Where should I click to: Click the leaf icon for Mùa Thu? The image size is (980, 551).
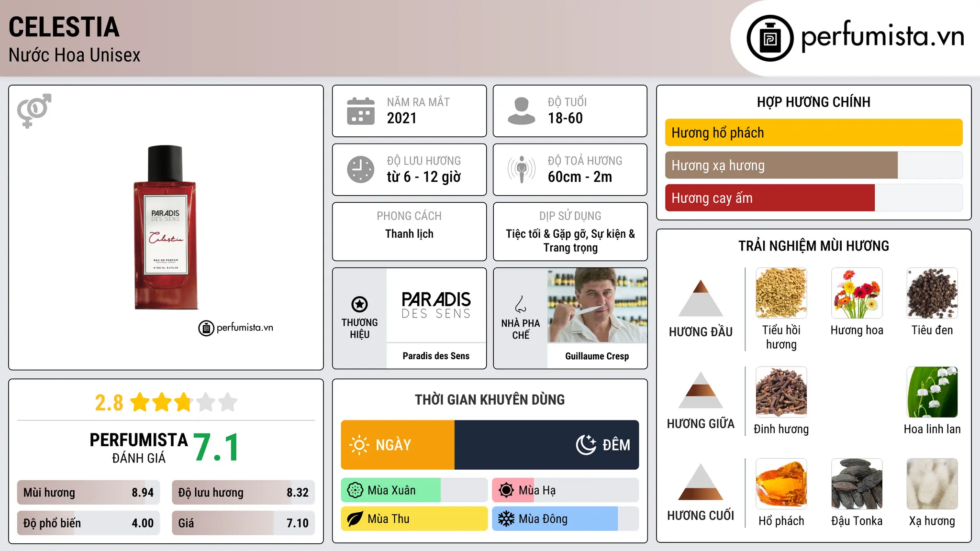click(x=355, y=519)
